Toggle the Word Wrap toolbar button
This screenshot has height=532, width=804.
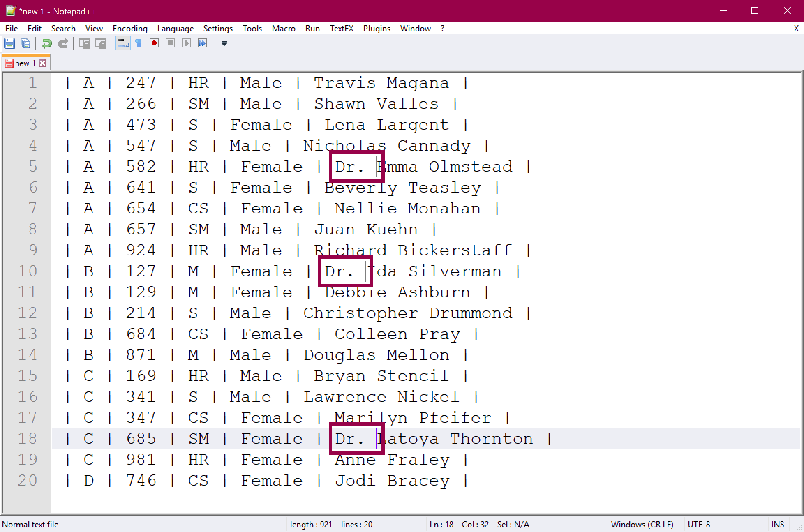(x=122, y=43)
